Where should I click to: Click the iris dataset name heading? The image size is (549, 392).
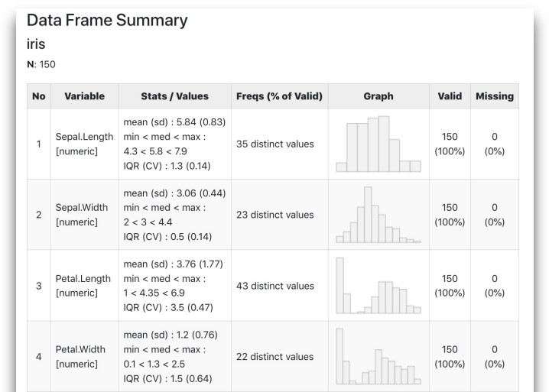36,44
